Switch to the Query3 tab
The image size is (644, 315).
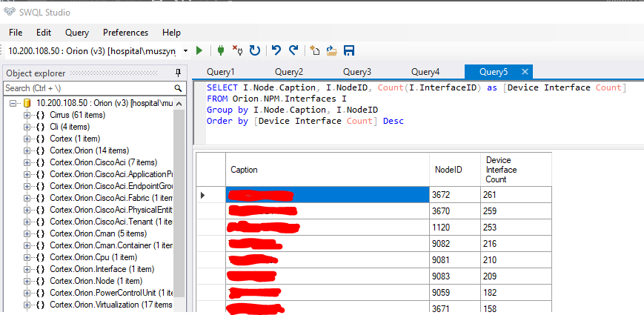tap(357, 72)
